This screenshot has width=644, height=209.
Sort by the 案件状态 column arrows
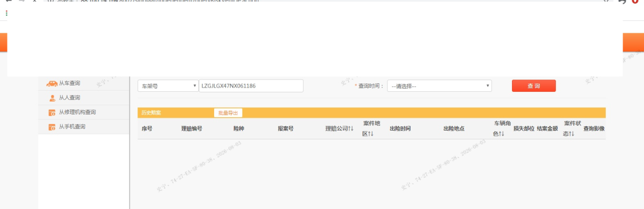[x=572, y=134]
